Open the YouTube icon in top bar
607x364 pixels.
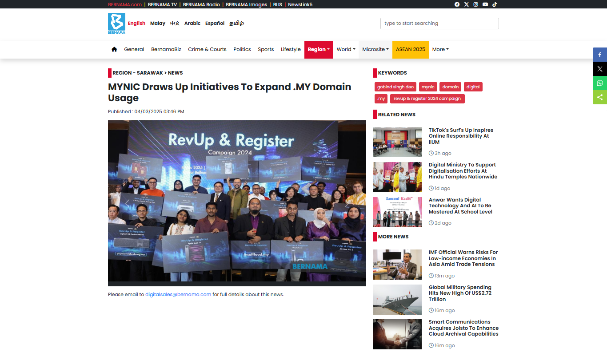485,4
